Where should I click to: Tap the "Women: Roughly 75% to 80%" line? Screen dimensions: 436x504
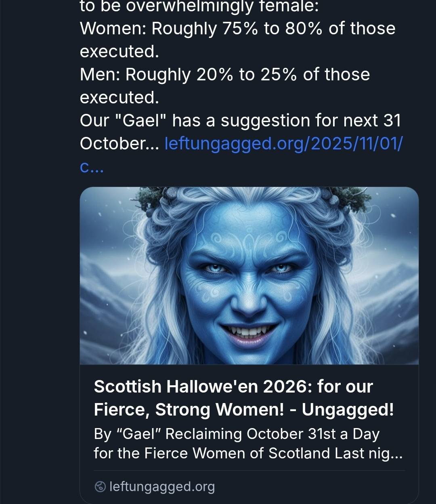[x=237, y=28]
